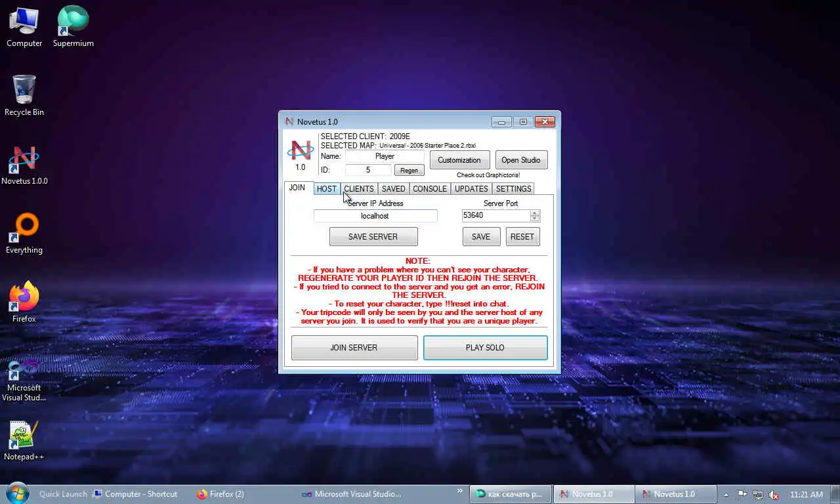This screenshot has height=504, width=840.
Task: Click Firefox (2) in the quick launch bar
Action: [x=220, y=494]
